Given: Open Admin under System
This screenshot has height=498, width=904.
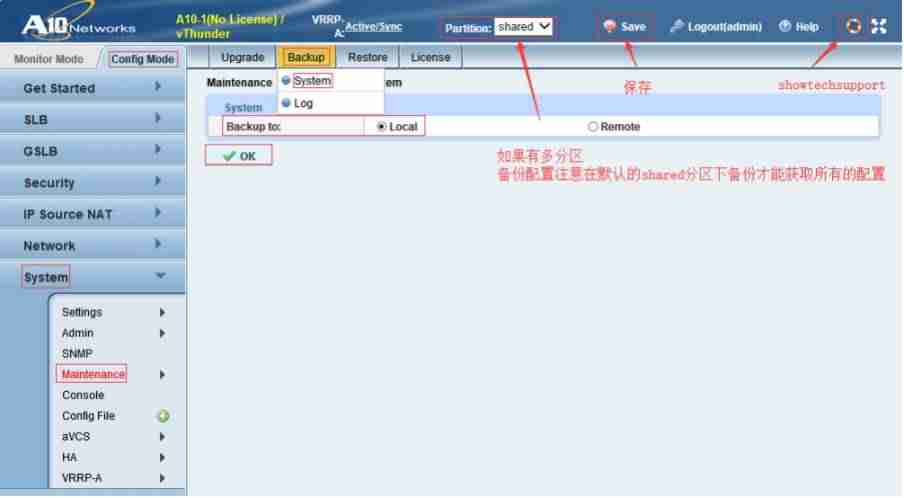Looking at the screenshot, I should click(x=77, y=333).
